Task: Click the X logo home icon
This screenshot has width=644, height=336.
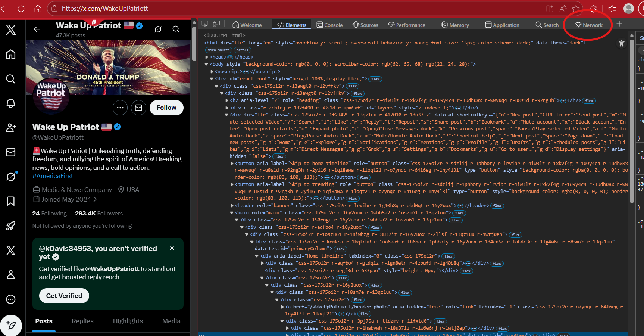Action: tap(11, 29)
